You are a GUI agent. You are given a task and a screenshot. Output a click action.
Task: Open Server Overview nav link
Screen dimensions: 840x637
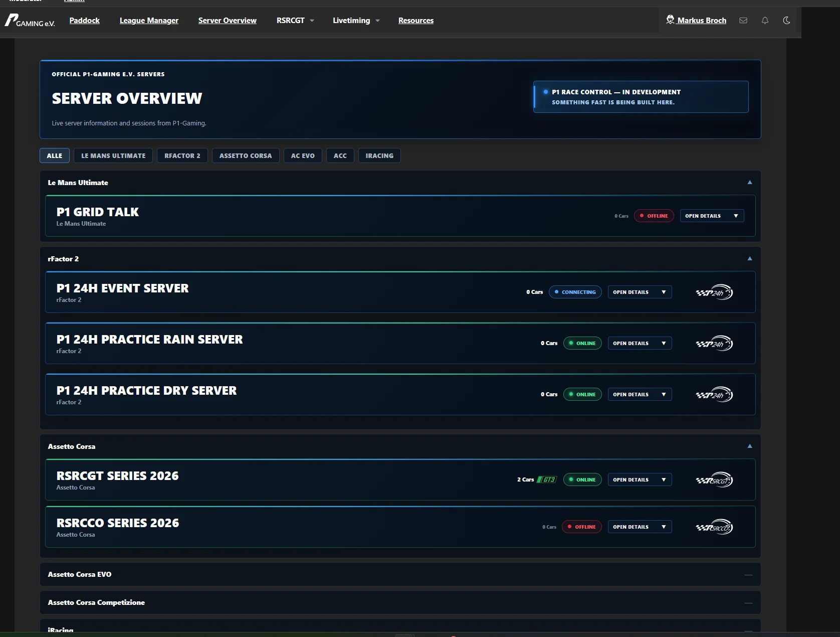point(228,21)
